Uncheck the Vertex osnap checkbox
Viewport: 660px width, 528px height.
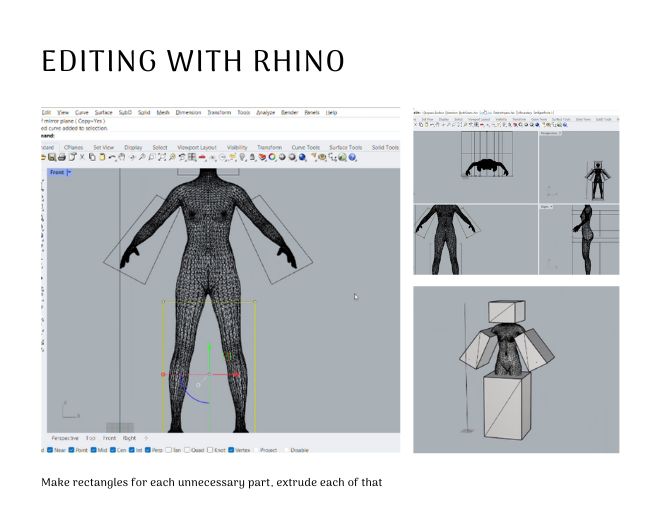click(x=231, y=450)
